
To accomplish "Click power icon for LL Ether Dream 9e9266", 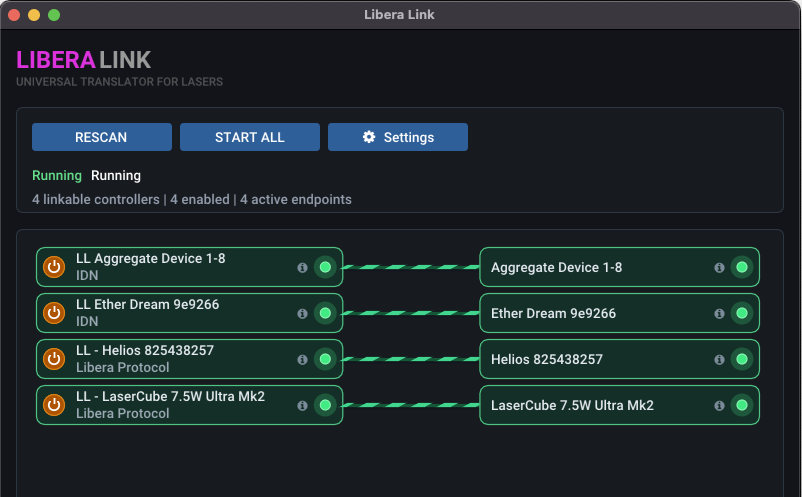I will [54, 313].
